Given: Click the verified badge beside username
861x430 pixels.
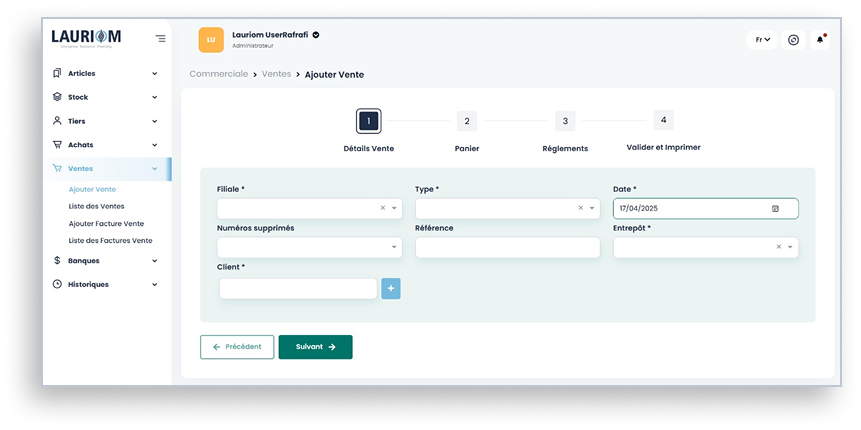Looking at the screenshot, I should pos(316,35).
